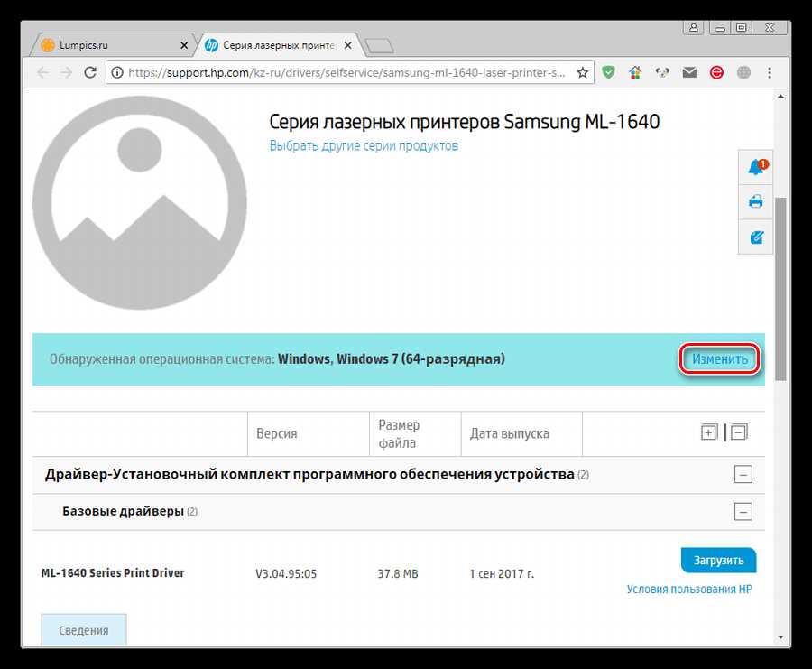Screen dimensions: 812x669
Task: Click the site info icon in address bar
Action: pyautogui.click(x=117, y=72)
